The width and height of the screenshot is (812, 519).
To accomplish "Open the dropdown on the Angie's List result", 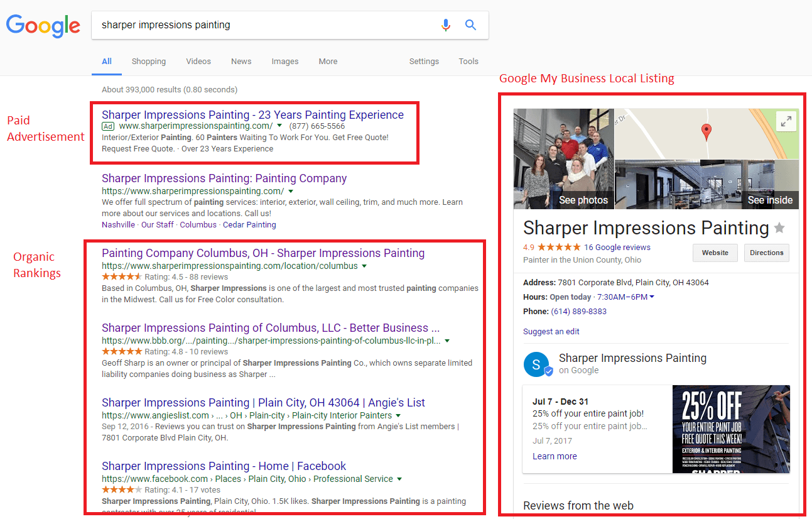I will click(398, 415).
